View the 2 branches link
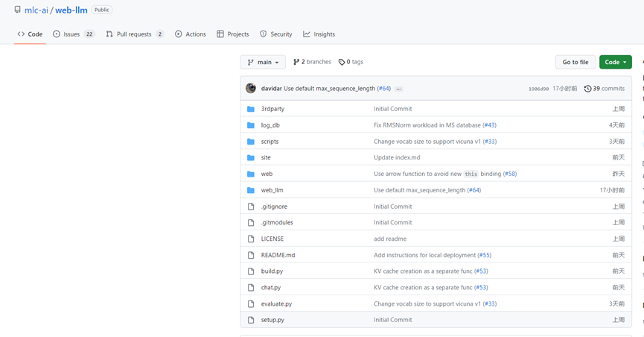This screenshot has height=337, width=644. [312, 62]
